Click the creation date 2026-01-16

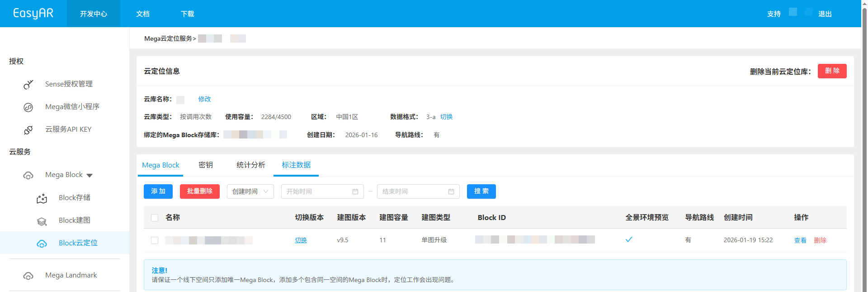tap(361, 135)
